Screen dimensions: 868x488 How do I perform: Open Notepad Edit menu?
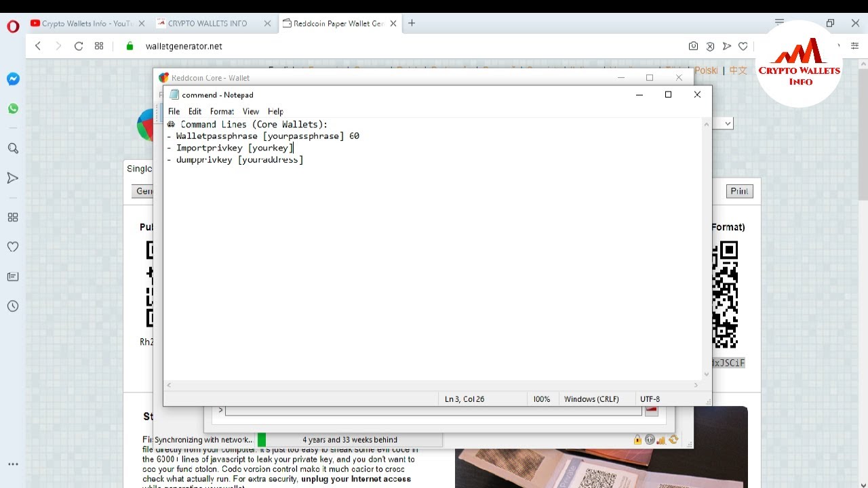click(x=195, y=111)
